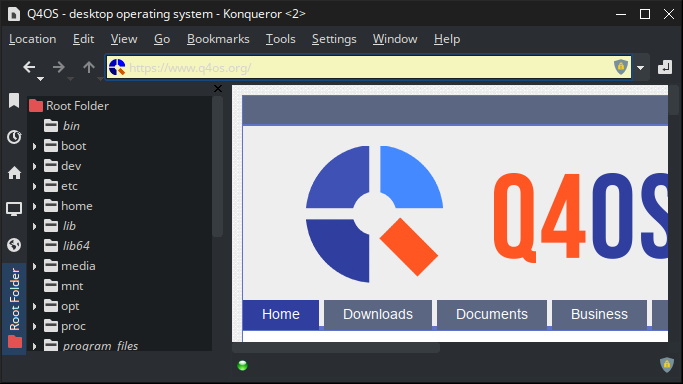Screen dimensions: 683x384
Task: Select the mnt folder
Action: point(64,286)
